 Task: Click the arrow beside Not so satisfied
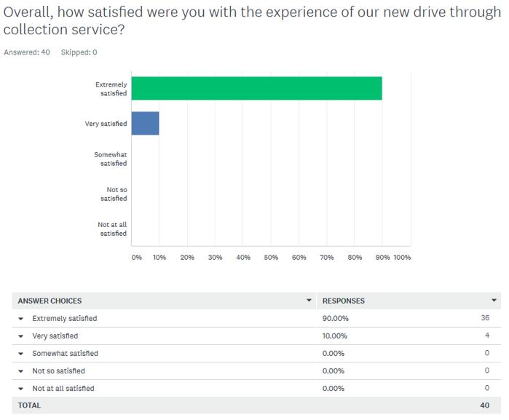(21, 371)
